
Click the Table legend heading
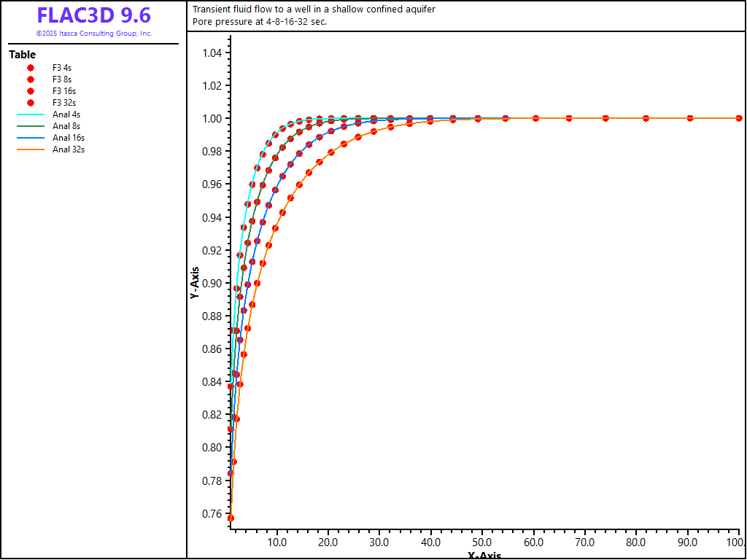click(x=22, y=55)
